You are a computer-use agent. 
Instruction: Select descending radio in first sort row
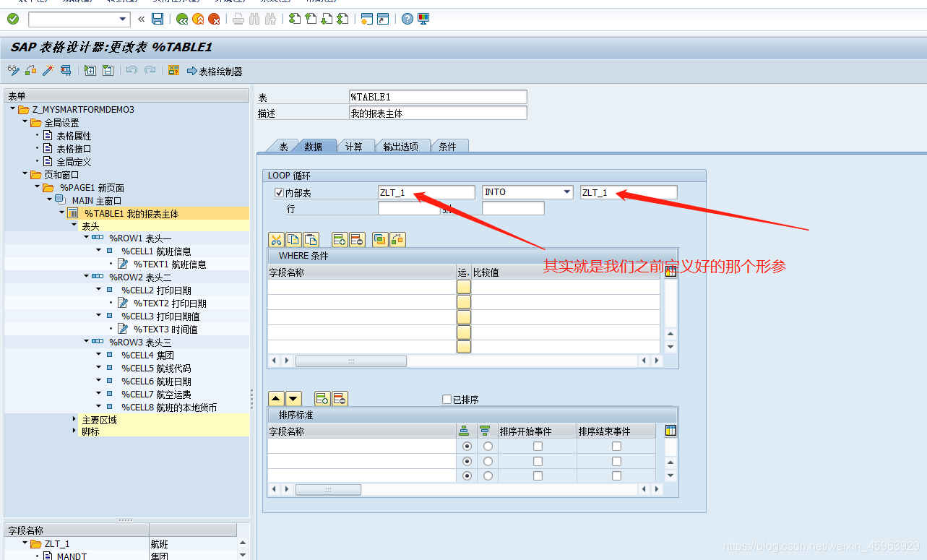(488, 447)
